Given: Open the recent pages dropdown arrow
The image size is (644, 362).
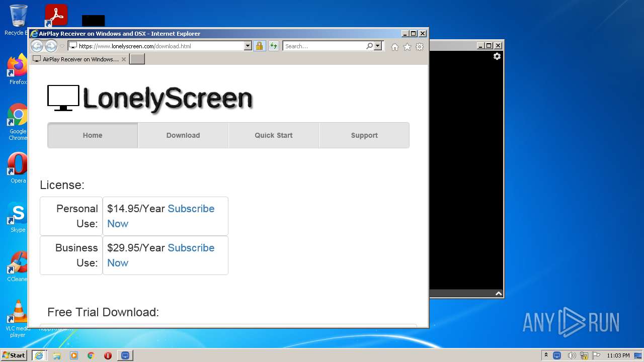Looking at the screenshot, I should pyautogui.click(x=62, y=46).
